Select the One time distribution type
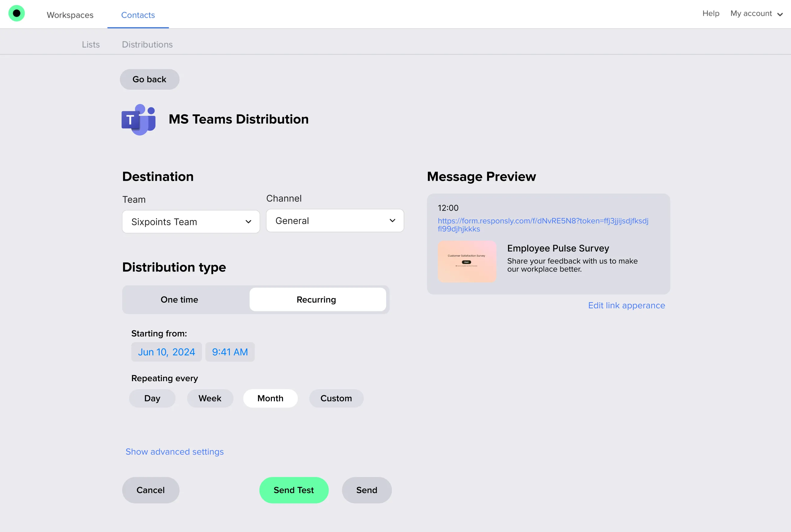This screenshot has width=791, height=532. [x=179, y=299]
